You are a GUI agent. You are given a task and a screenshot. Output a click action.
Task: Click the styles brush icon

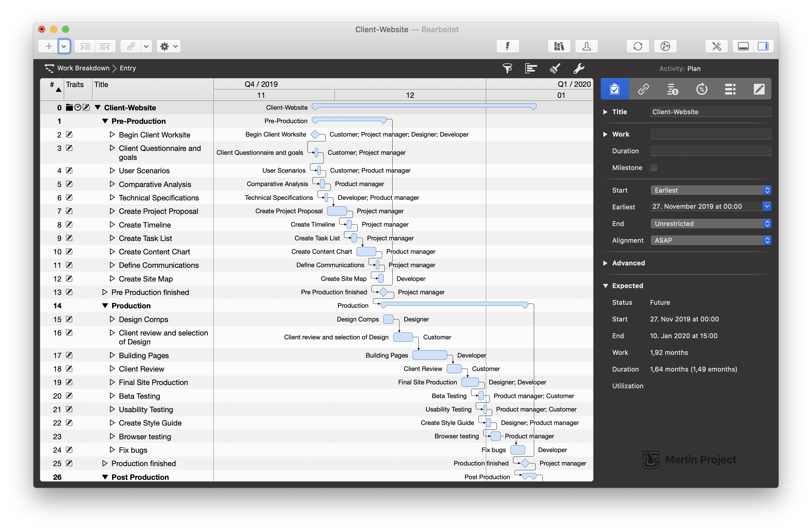555,68
